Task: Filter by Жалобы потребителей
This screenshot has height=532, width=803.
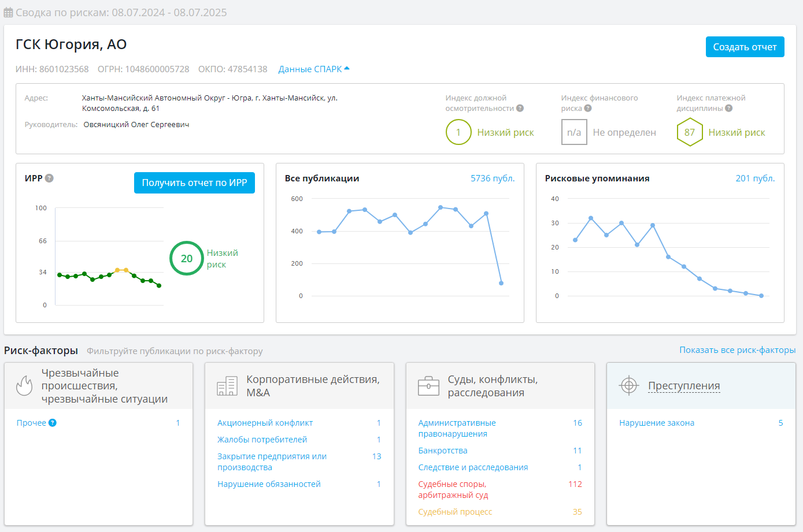Action: [x=262, y=440]
